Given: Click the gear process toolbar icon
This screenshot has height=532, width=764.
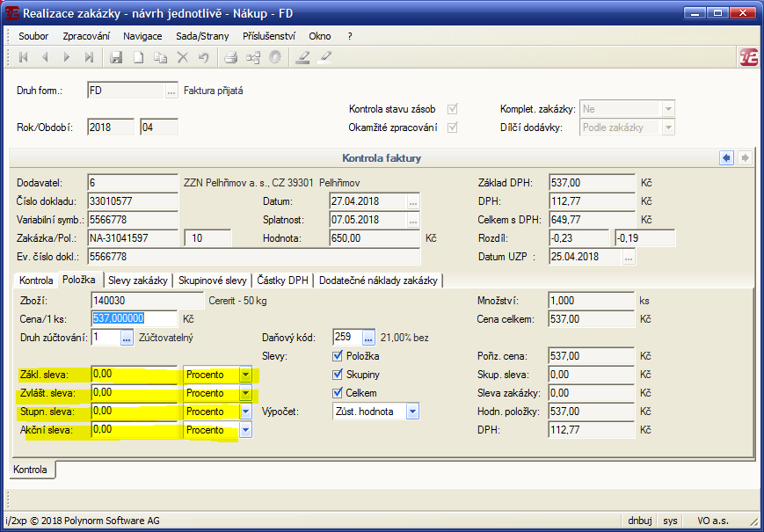Looking at the screenshot, I should [275, 57].
